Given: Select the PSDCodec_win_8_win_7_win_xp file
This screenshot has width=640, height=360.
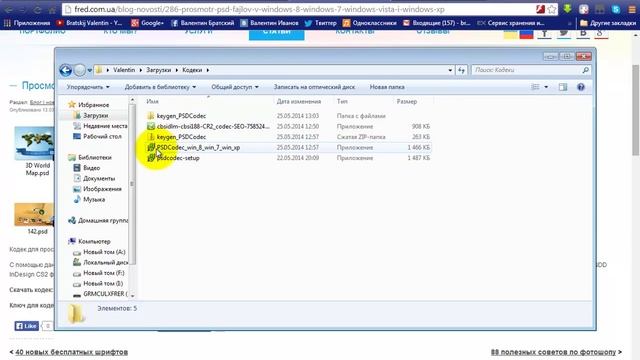Looking at the screenshot, I should (288, 147).
